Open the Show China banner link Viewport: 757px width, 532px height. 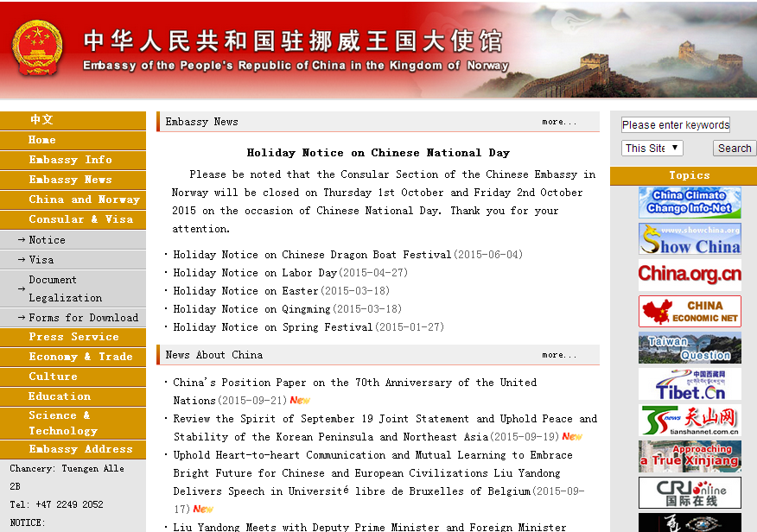click(x=689, y=238)
